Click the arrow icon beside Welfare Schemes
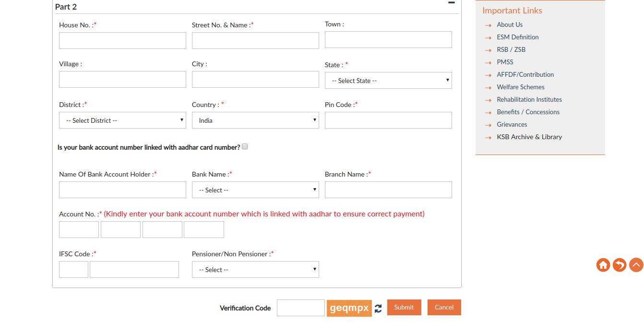The height and width of the screenshot is (322, 644). 489,87
